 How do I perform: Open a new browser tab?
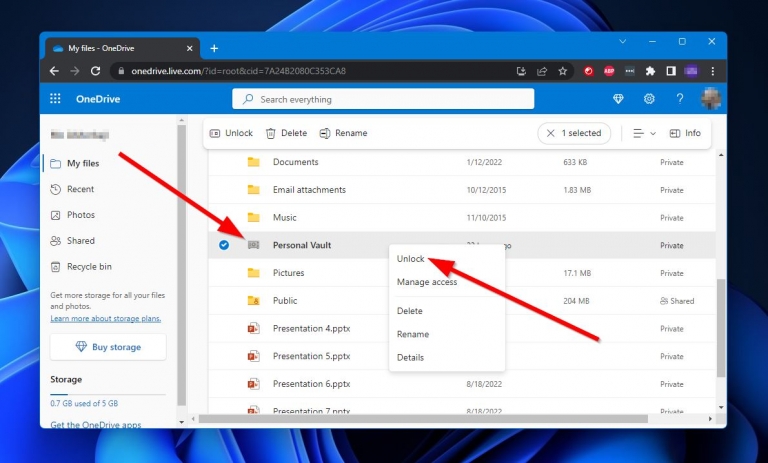pyautogui.click(x=214, y=48)
